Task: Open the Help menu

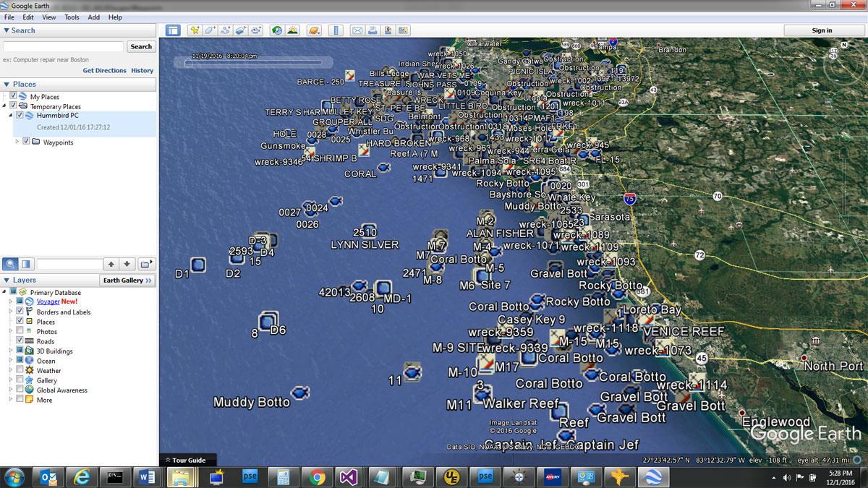Action: (115, 17)
